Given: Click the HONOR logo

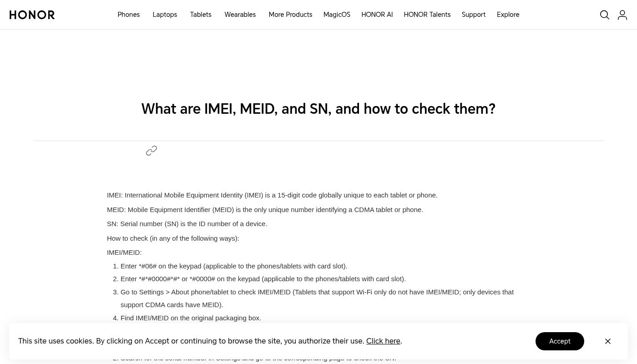Looking at the screenshot, I should coord(32,15).
